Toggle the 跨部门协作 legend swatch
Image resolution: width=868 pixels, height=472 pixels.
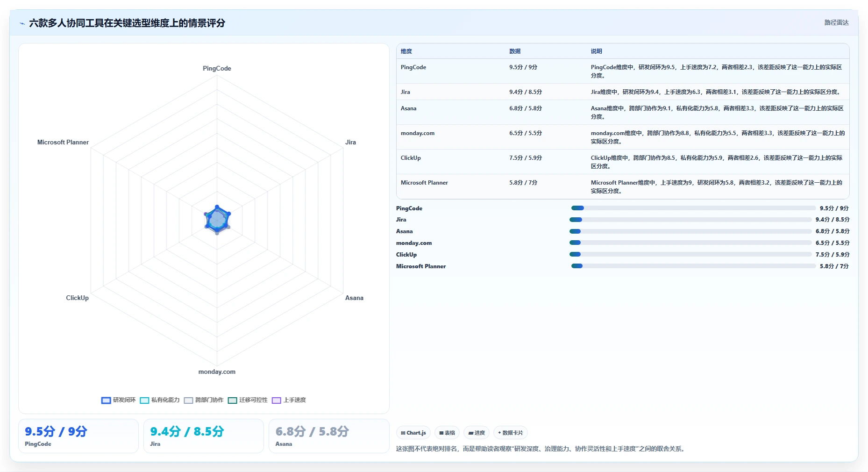point(188,400)
